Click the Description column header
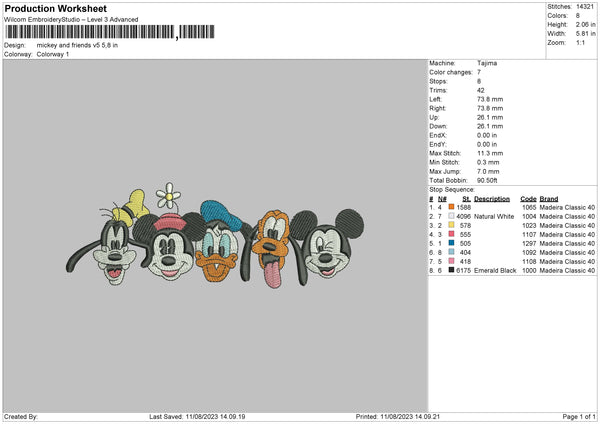 [x=492, y=198]
